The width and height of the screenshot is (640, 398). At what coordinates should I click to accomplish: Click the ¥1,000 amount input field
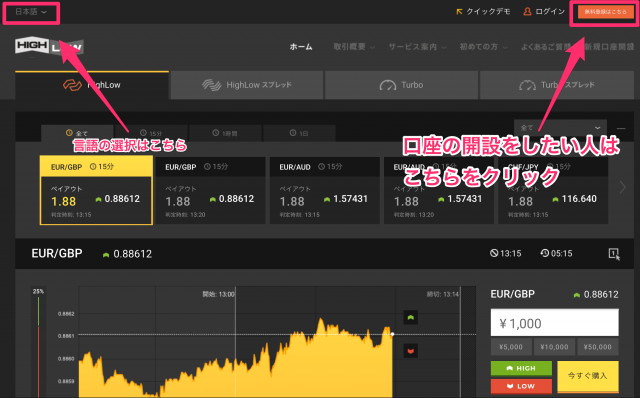(x=554, y=323)
